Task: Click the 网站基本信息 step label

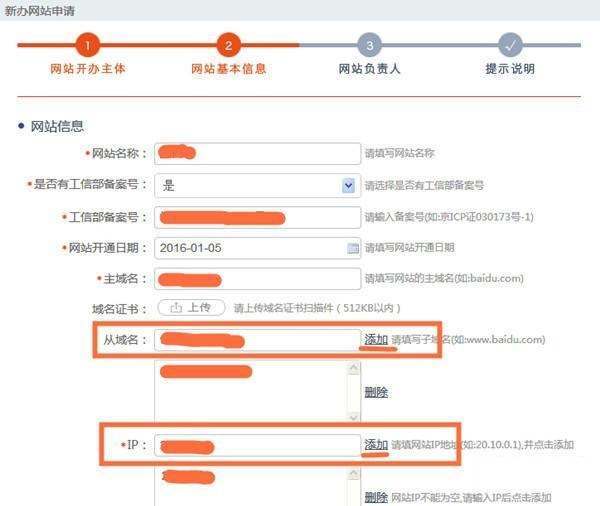Action: (x=228, y=69)
